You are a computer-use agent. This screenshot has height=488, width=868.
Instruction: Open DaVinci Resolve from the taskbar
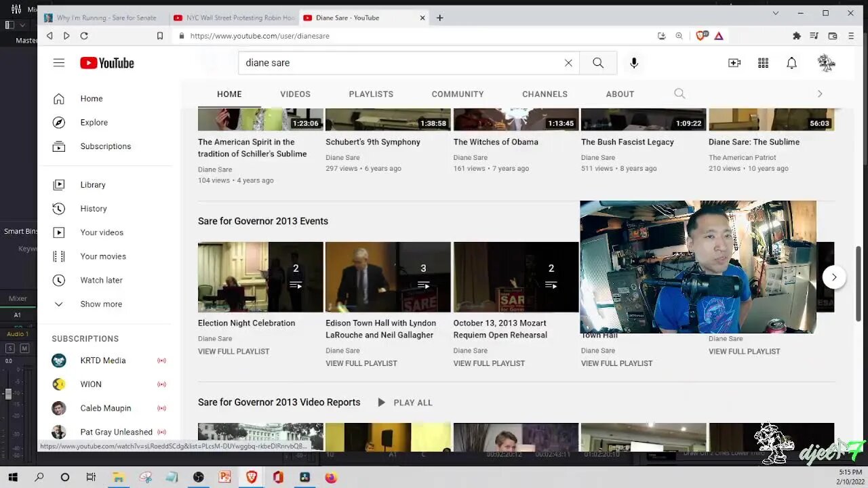pyautogui.click(x=304, y=477)
